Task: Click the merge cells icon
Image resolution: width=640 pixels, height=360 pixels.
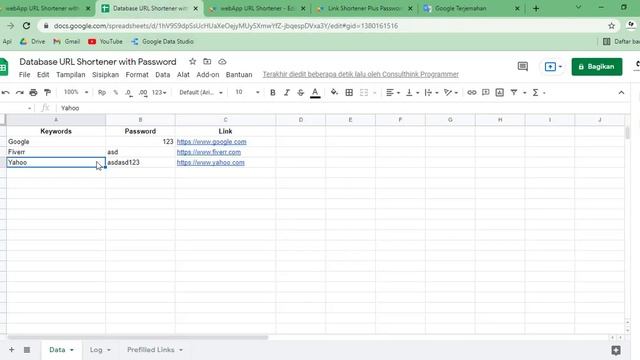Action: (364, 93)
